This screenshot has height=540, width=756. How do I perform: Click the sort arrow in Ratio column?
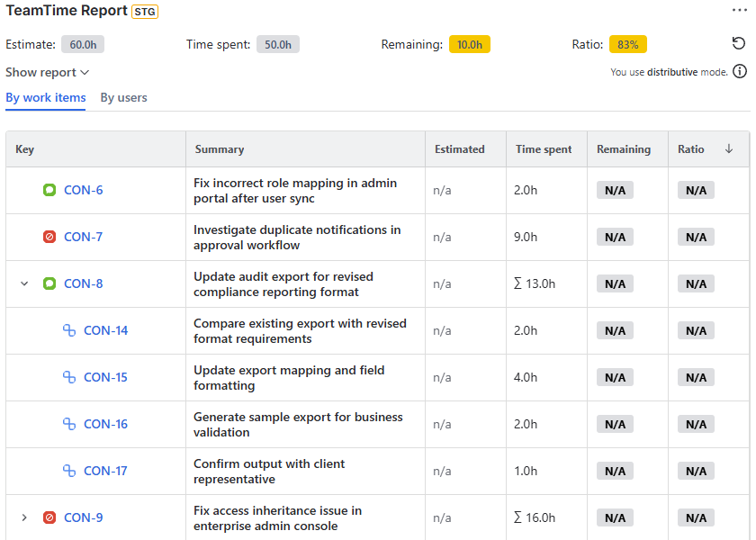click(x=729, y=149)
